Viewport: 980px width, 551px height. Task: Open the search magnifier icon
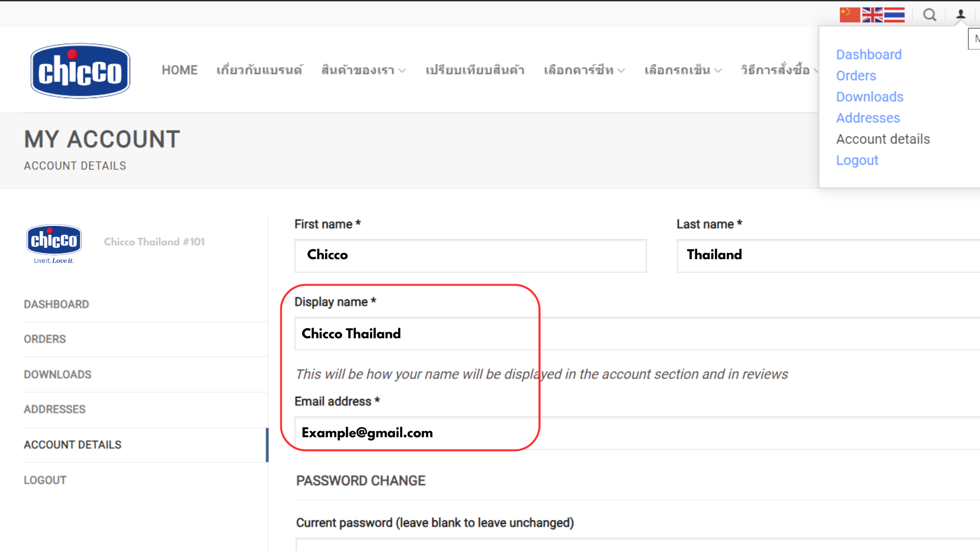(930, 15)
